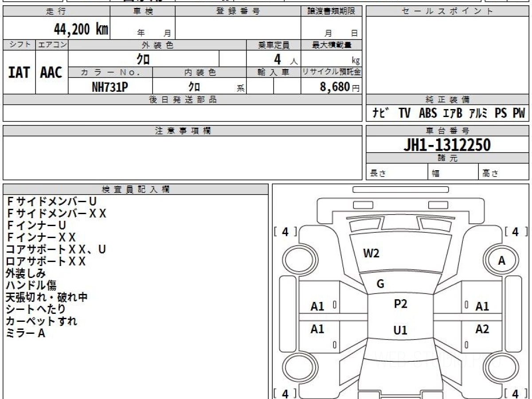Select the 登録番号 header
This screenshot has width=532, height=399.
238,12
